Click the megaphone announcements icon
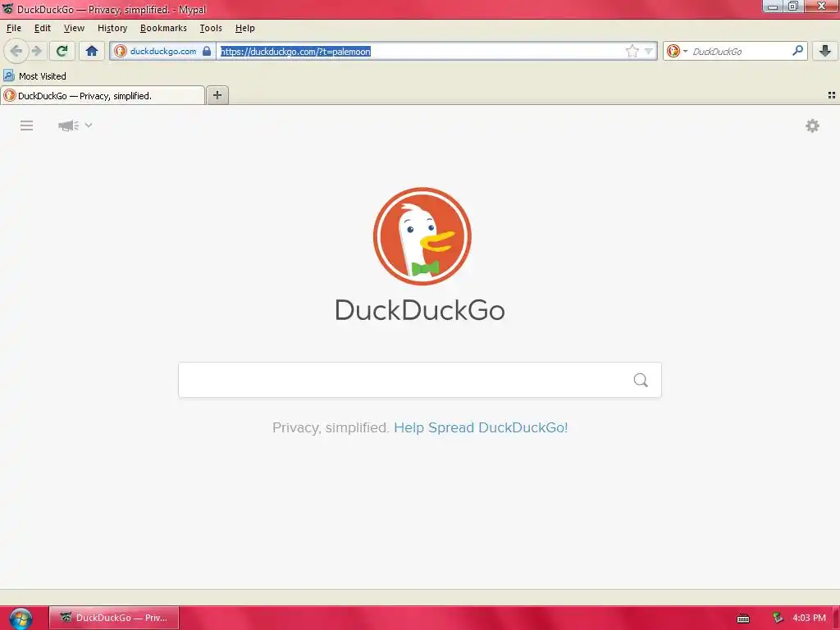 coord(69,126)
